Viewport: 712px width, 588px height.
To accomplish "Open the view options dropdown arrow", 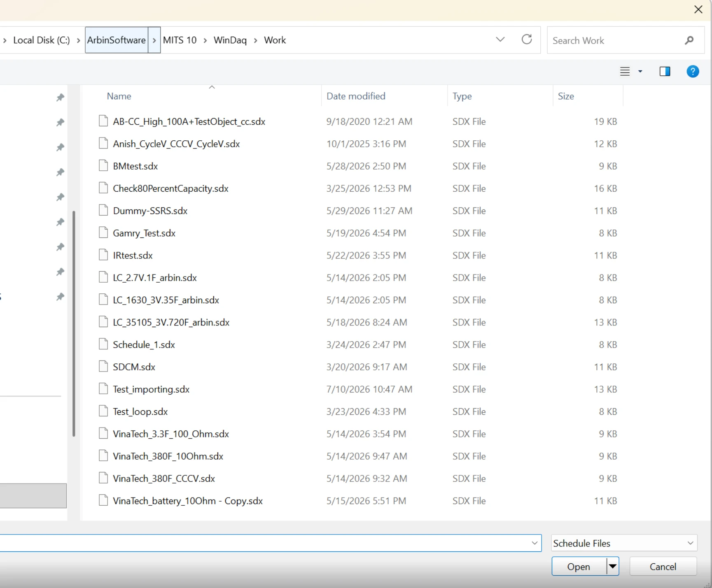I will [640, 72].
